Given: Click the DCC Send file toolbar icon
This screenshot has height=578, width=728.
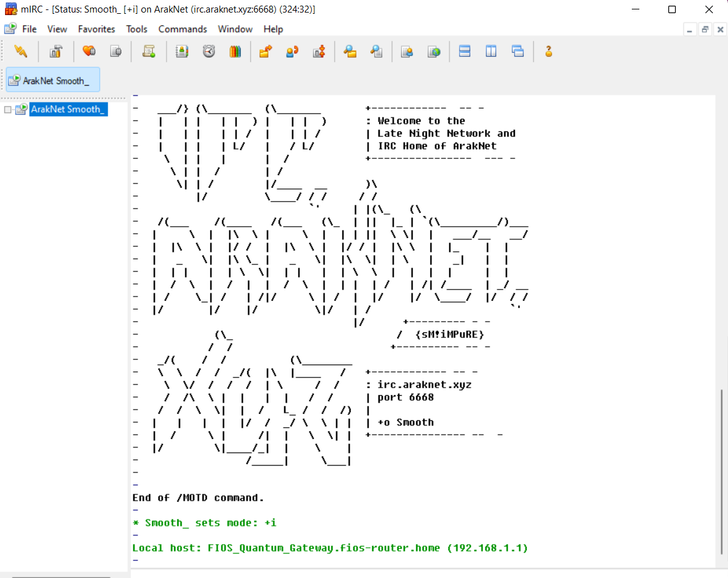Looking at the screenshot, I should pyautogui.click(x=265, y=52).
